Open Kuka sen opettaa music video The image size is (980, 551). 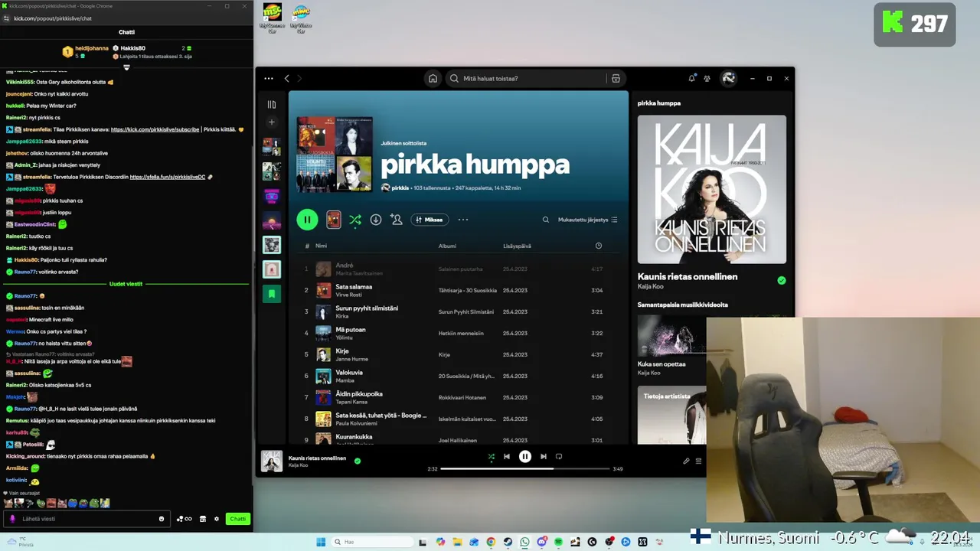671,345
